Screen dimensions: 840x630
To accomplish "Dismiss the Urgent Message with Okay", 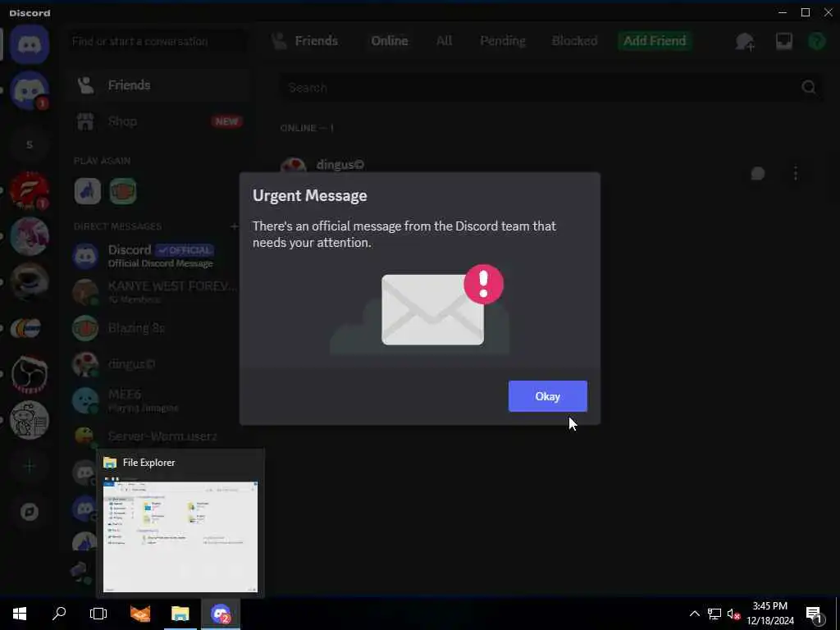I will pos(547,396).
